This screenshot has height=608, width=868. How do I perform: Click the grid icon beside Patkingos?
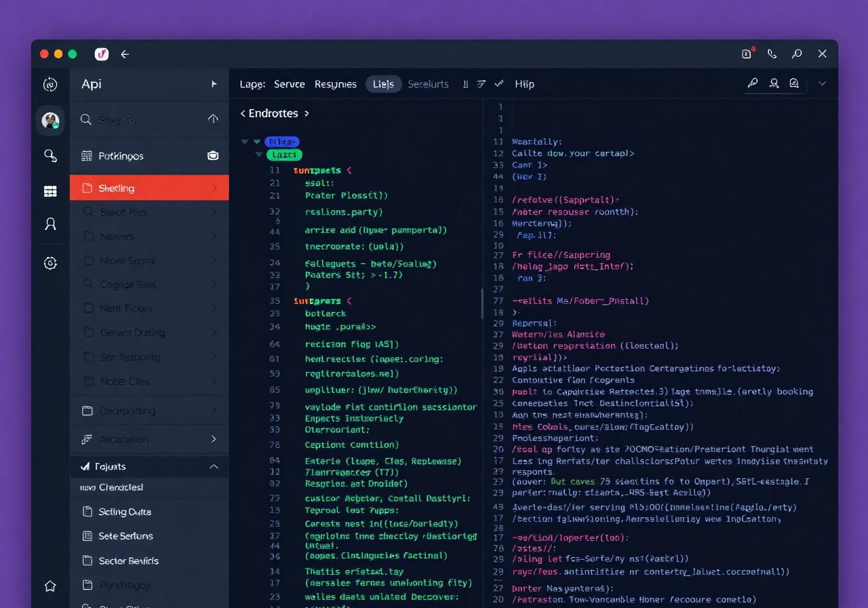[x=87, y=155]
